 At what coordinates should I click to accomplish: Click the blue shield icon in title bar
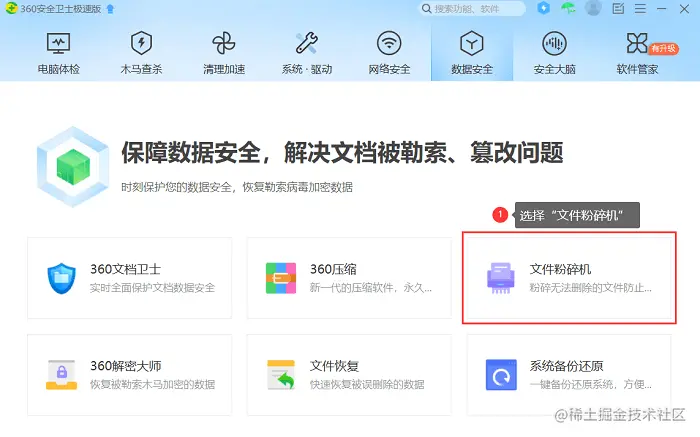(543, 8)
